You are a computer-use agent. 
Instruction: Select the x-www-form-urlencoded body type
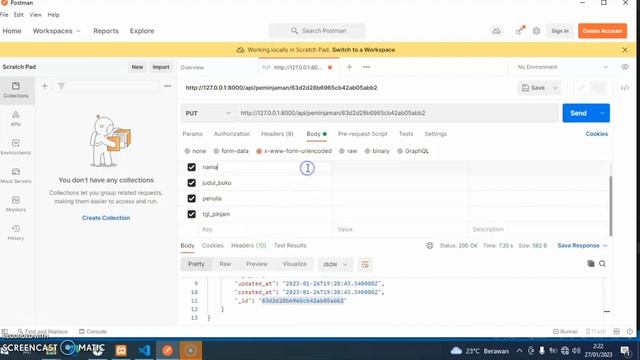tap(294, 151)
